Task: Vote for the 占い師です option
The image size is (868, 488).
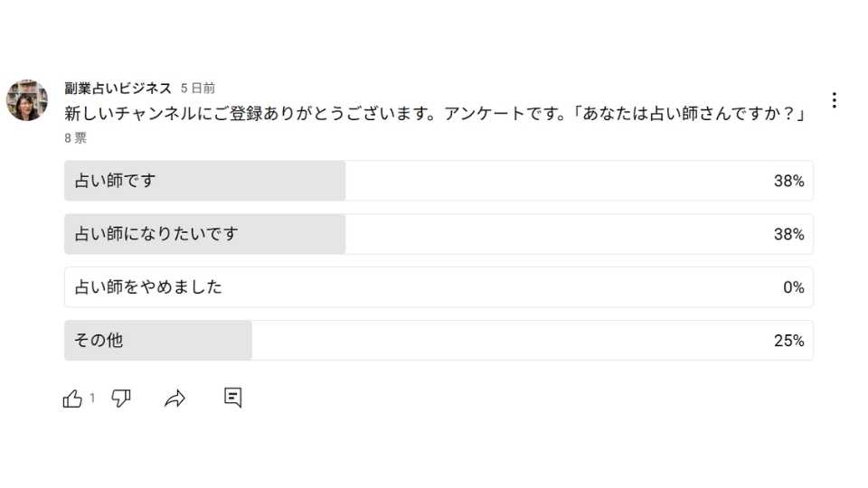Action: pyautogui.click(x=116, y=181)
